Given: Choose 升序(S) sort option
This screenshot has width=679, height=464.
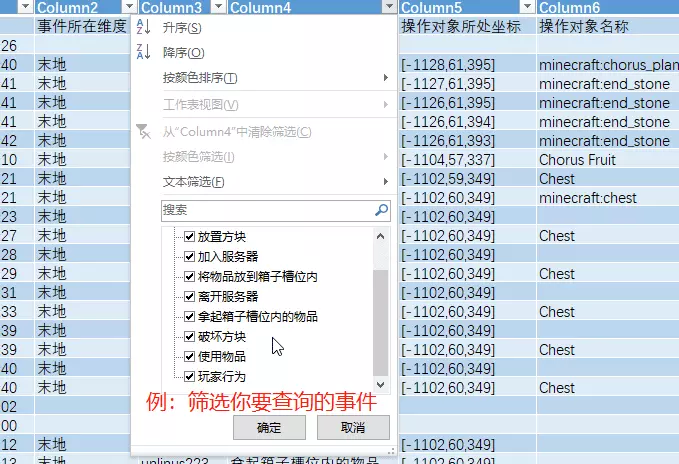Looking at the screenshot, I should coord(182,28).
